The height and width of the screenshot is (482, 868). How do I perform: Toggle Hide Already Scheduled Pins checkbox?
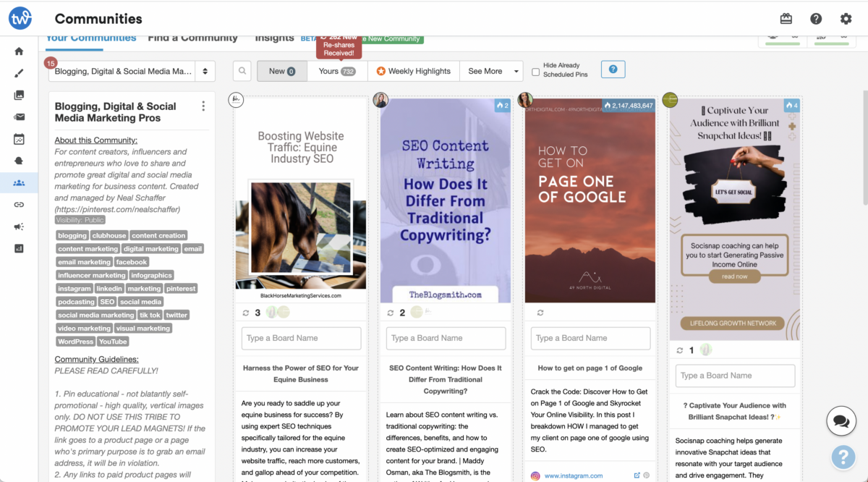tap(536, 72)
